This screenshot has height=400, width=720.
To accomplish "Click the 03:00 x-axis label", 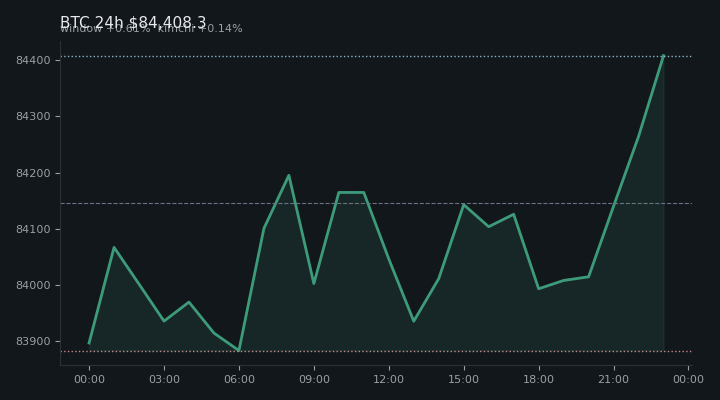I will click(x=164, y=379).
